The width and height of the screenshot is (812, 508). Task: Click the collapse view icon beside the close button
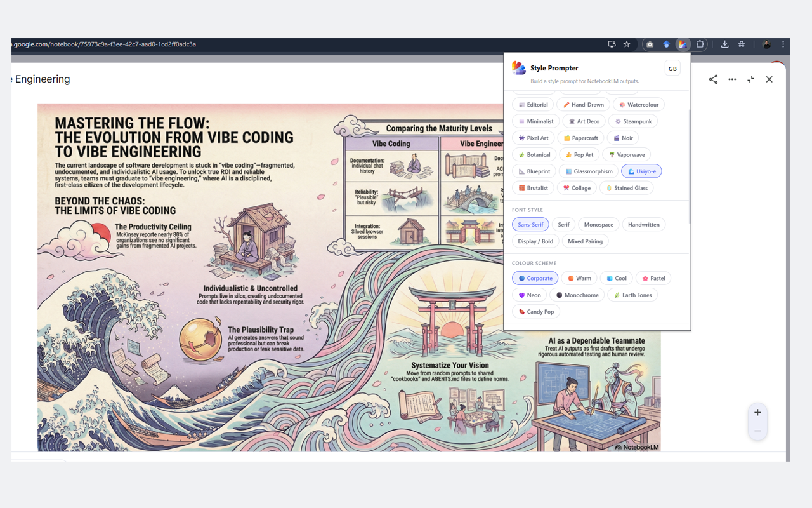click(x=751, y=79)
